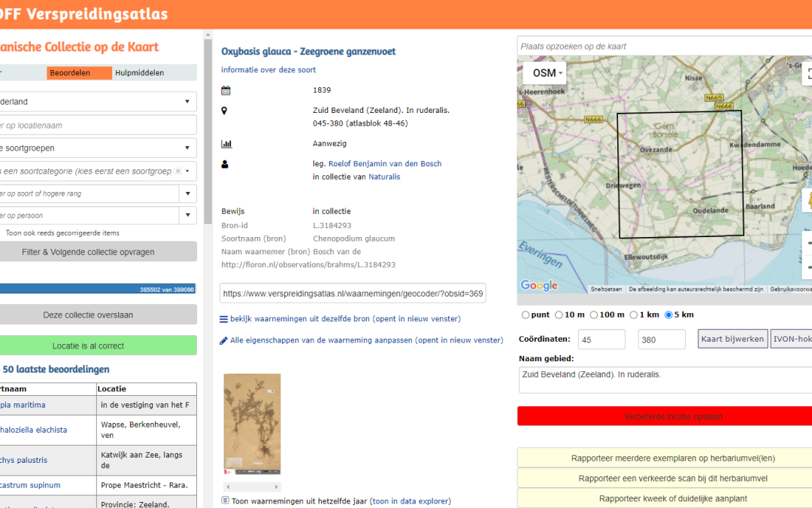Click Rapporteer kweek of duidelijke aanplant
The width and height of the screenshot is (812, 508).
coord(665,499)
